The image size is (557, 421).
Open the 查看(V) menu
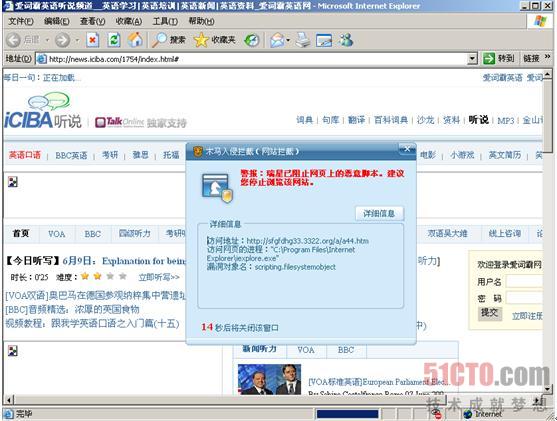click(92, 21)
